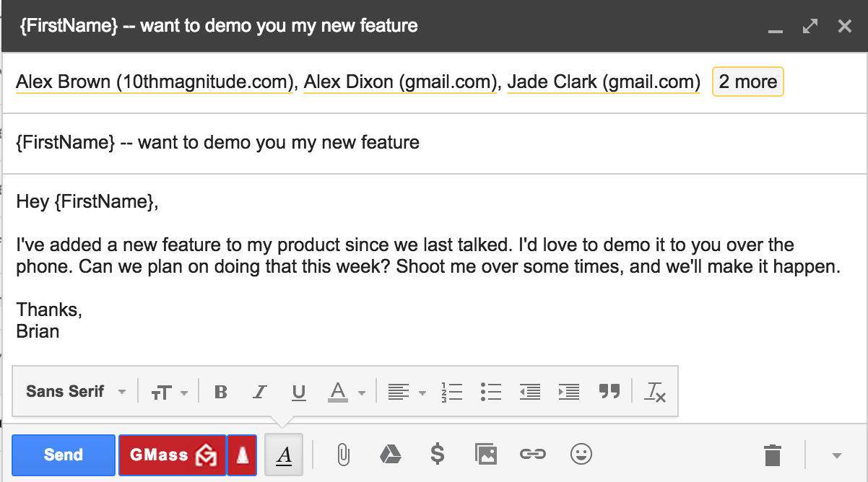Apply a bulleted list
868x482 pixels.
click(491, 392)
